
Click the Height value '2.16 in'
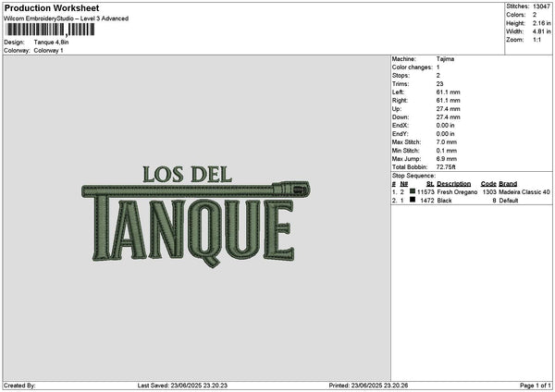[542, 23]
